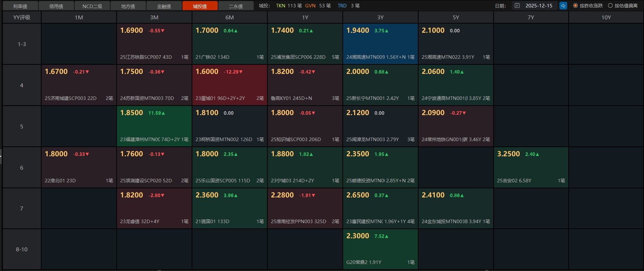Select the active 城投债 tab
Image resolution: width=644 pixels, height=271 pixels.
[200, 6]
